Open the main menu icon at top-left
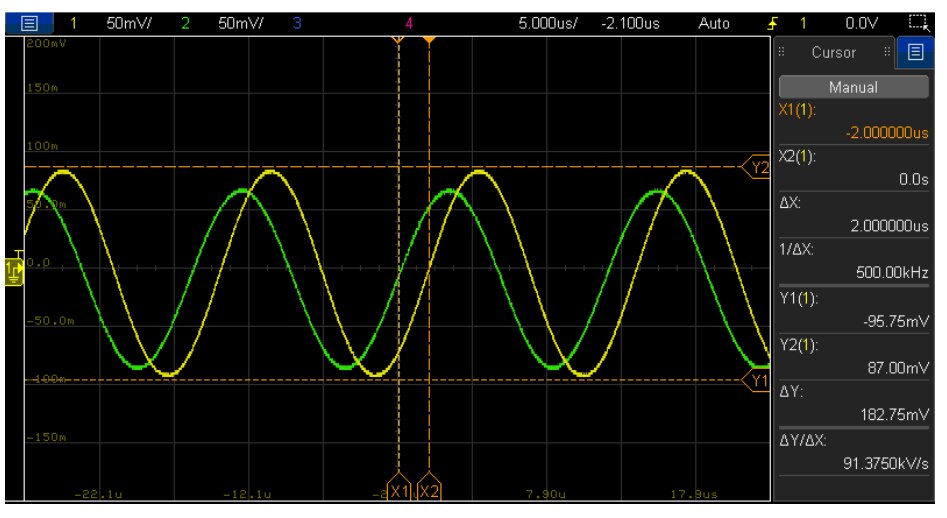947x518 pixels. 29,24
